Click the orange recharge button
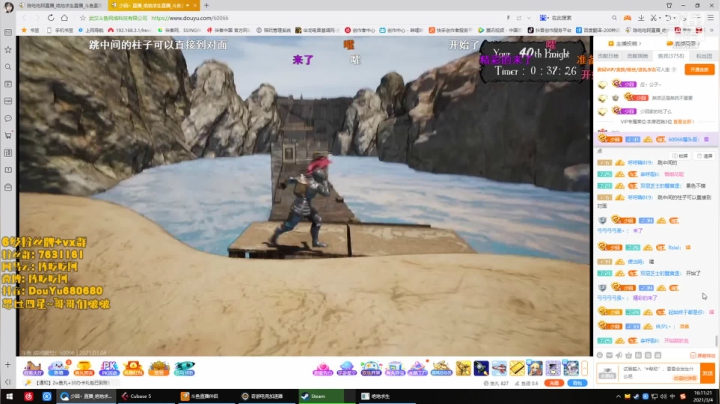The height and width of the screenshot is (404, 720). (x=554, y=383)
